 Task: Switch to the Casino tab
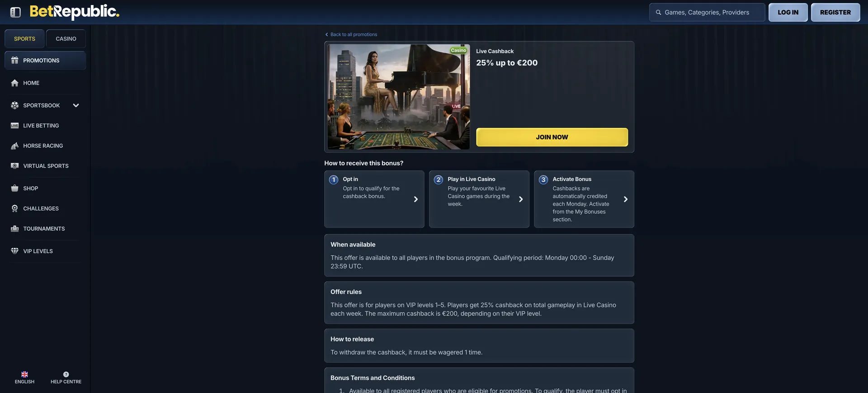[x=66, y=39]
